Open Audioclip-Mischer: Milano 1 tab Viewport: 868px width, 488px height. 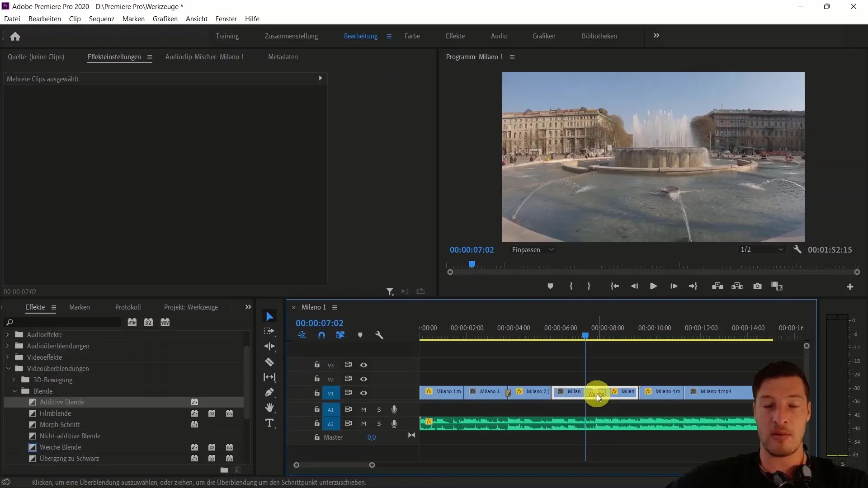pyautogui.click(x=205, y=57)
